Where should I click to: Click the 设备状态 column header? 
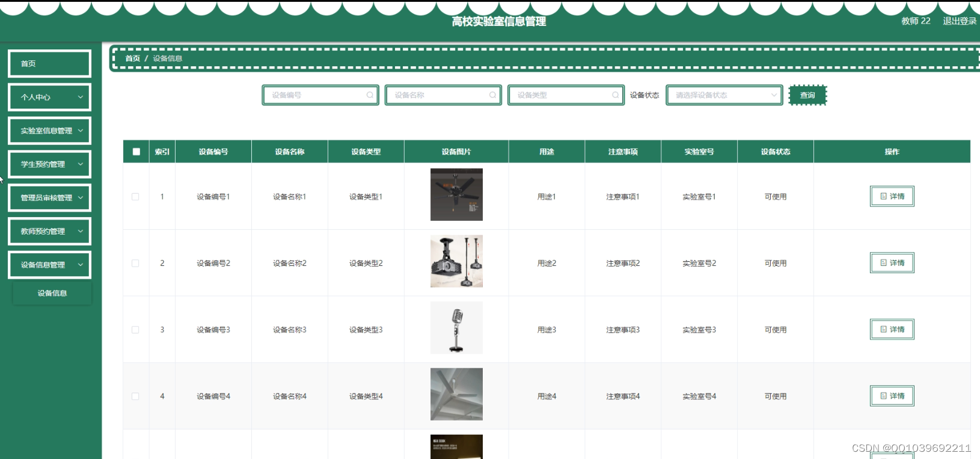(776, 152)
